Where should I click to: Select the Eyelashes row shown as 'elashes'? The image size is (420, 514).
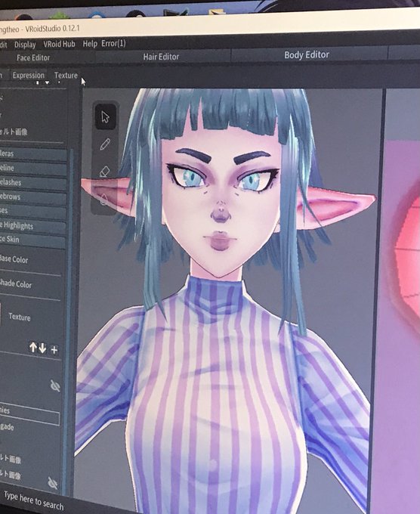coord(32,182)
